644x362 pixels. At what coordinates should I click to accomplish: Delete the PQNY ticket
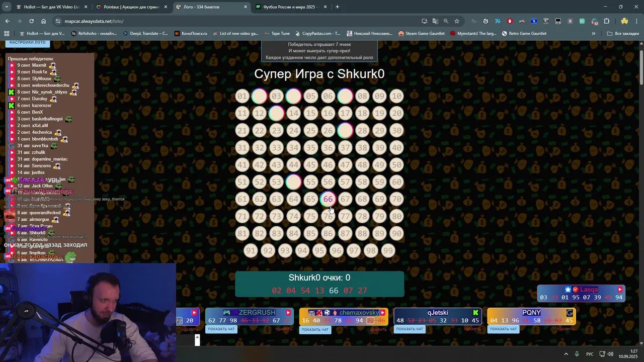tap(566, 329)
